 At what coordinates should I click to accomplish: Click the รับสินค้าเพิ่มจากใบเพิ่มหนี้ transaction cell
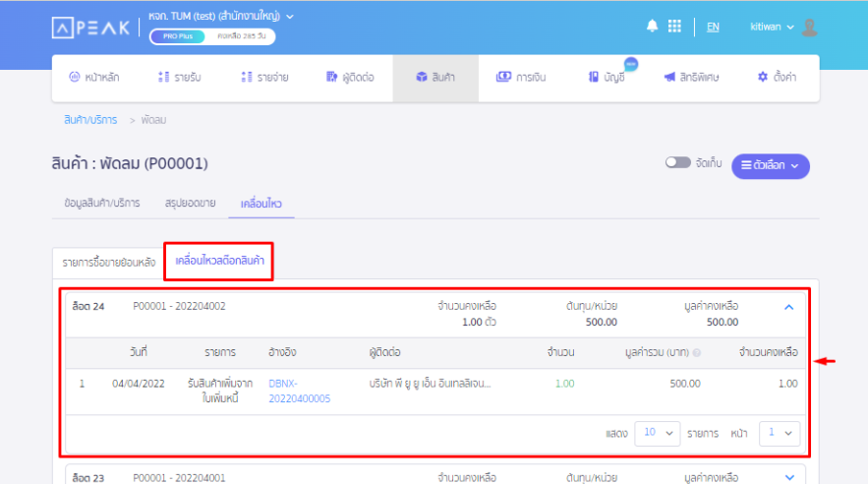(220, 391)
